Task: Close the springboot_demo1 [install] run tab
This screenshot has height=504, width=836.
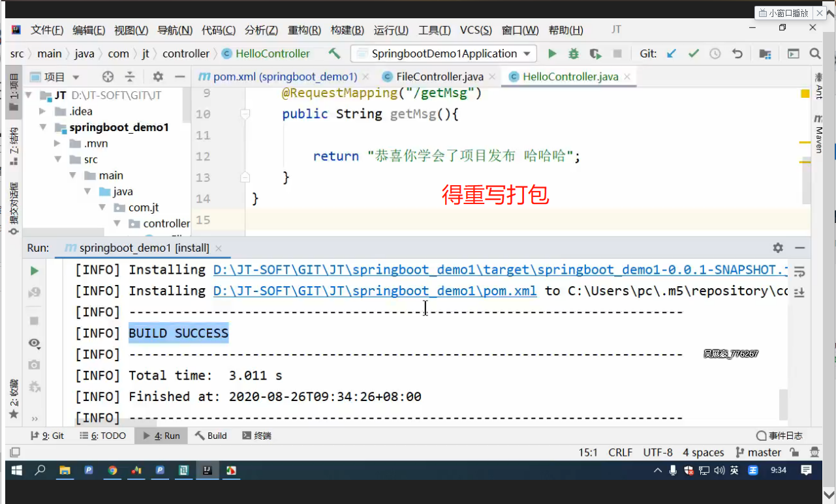Action: [219, 248]
